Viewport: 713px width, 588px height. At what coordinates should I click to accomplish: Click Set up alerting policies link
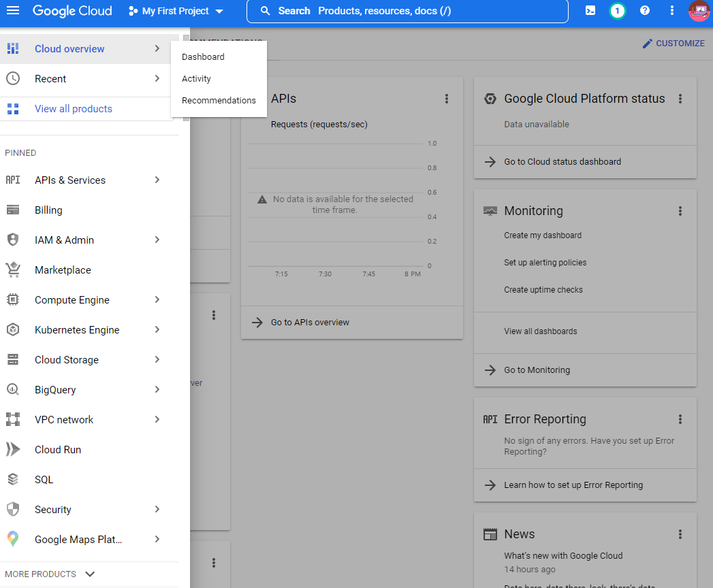(545, 263)
